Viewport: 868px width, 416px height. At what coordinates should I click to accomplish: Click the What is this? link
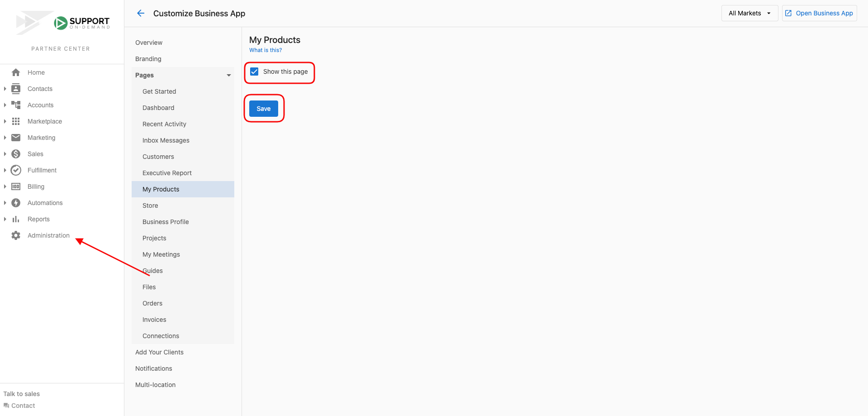tap(266, 50)
